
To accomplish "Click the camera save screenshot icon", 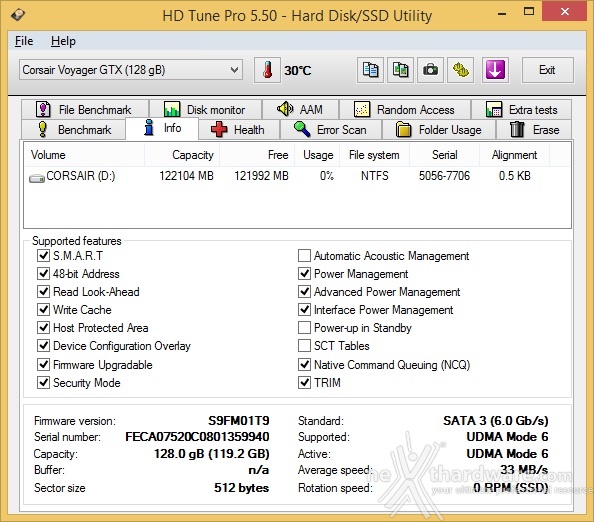I will 430,70.
